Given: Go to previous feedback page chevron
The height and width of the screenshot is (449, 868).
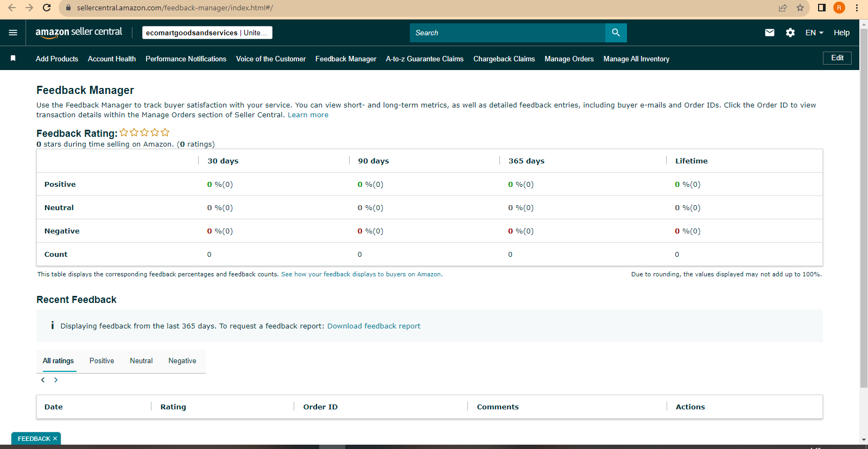Looking at the screenshot, I should click(x=43, y=380).
